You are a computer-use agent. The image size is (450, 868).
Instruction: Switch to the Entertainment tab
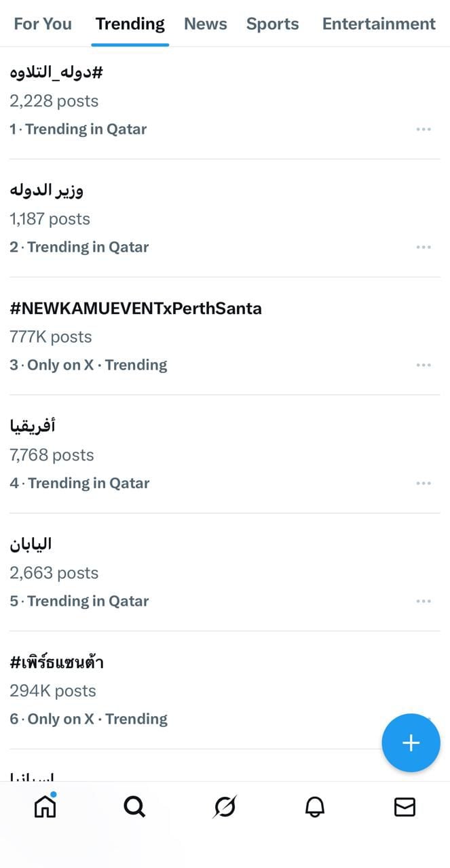pos(379,24)
